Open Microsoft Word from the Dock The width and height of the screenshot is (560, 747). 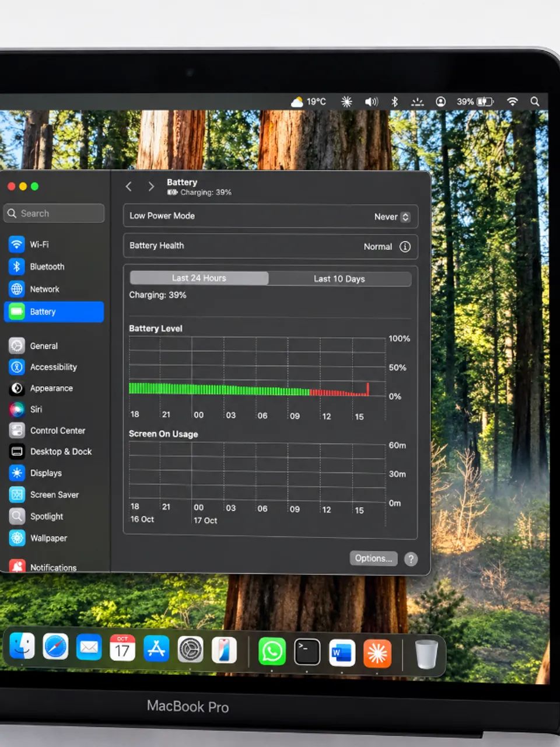pyautogui.click(x=342, y=653)
